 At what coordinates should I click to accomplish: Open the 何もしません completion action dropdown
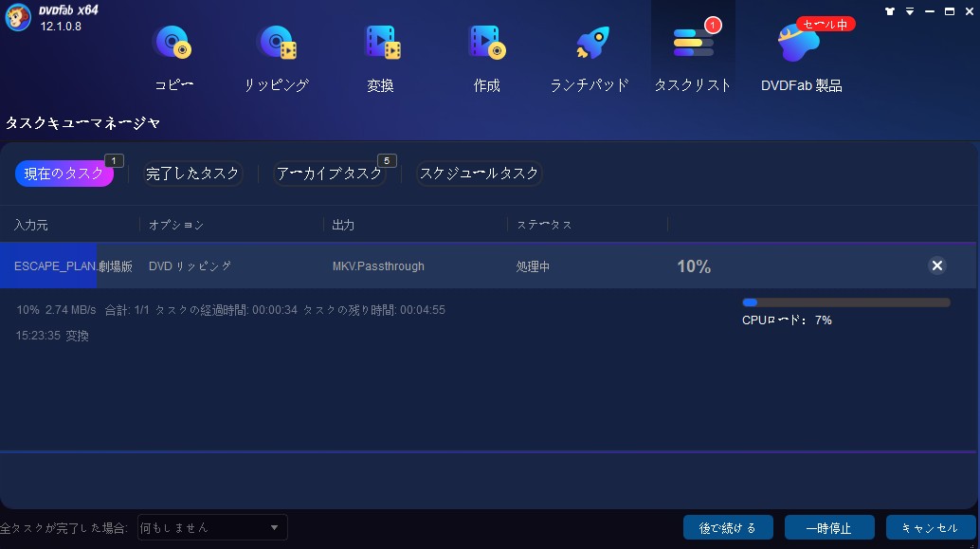click(212, 528)
